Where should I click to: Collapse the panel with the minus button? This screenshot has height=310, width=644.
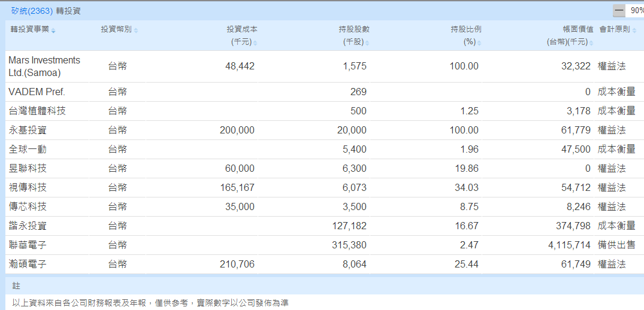[619, 11]
